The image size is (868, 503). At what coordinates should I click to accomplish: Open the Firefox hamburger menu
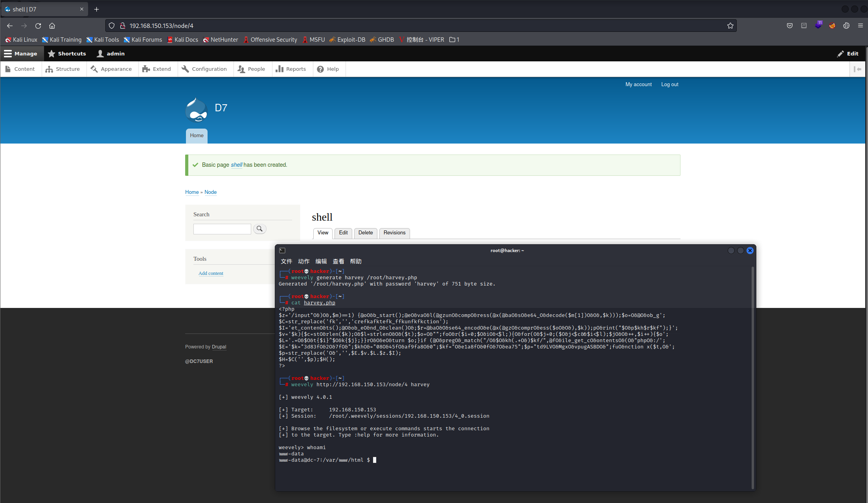pos(860,26)
